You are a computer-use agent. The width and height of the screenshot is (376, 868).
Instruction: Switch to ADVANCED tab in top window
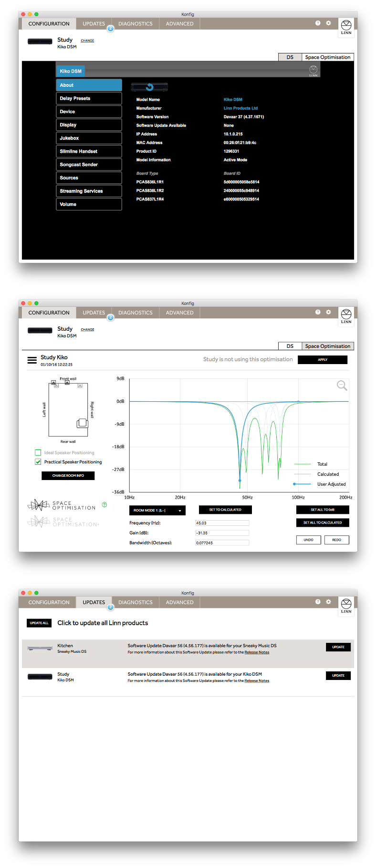(180, 23)
